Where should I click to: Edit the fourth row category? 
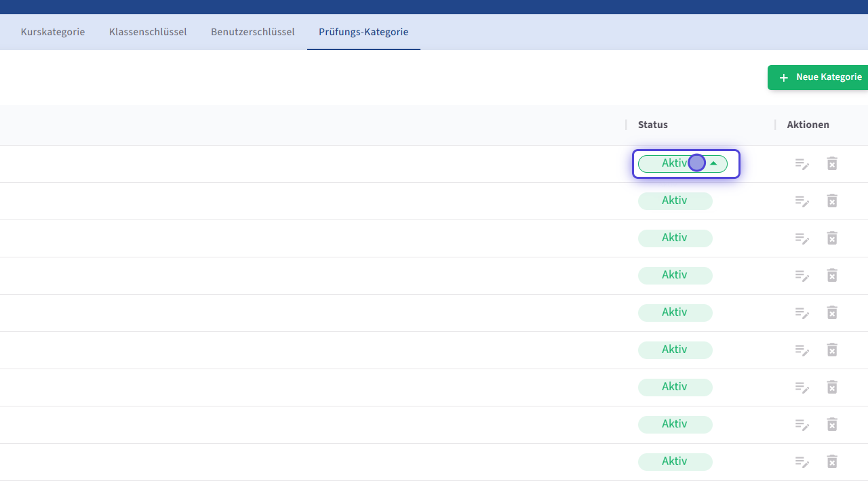pos(802,276)
